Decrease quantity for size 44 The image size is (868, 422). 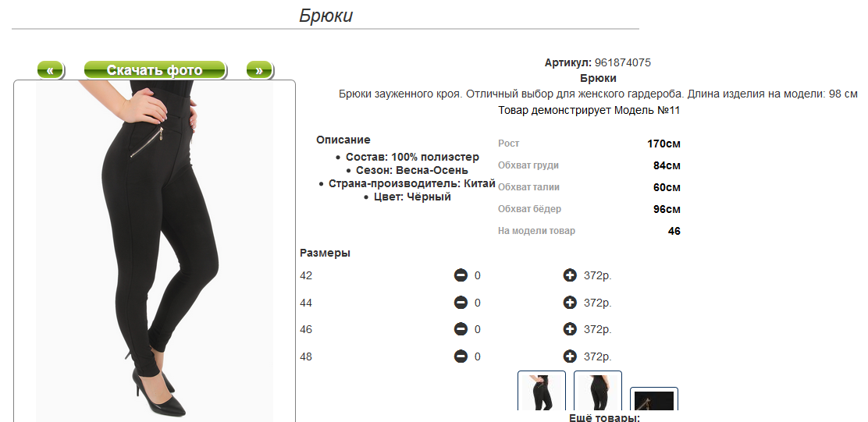point(461,303)
